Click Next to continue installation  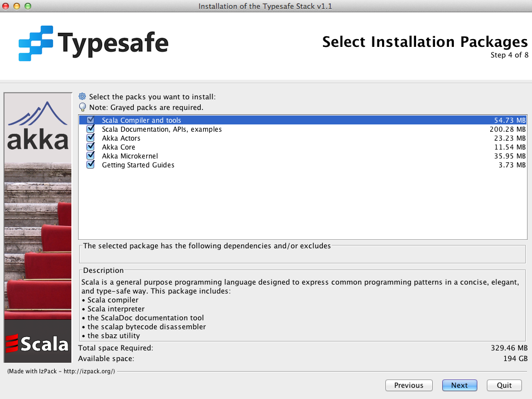(x=459, y=385)
